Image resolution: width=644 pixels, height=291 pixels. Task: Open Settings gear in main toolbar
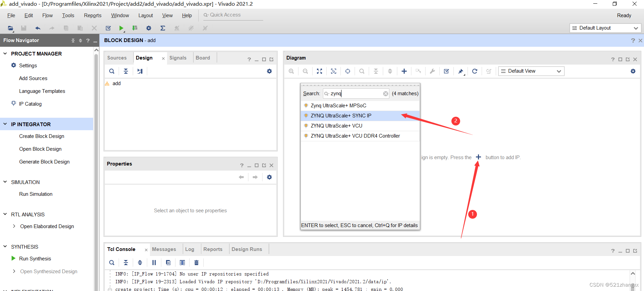[x=149, y=28]
